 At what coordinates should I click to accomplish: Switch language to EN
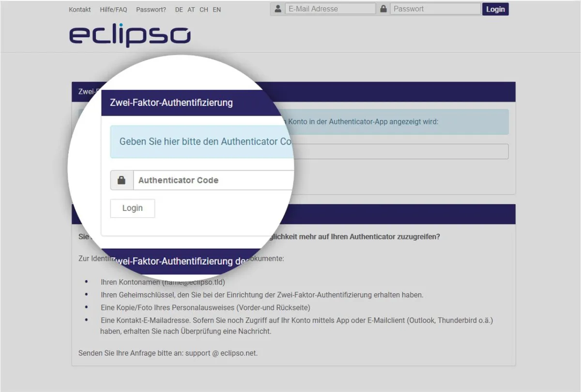217,10
